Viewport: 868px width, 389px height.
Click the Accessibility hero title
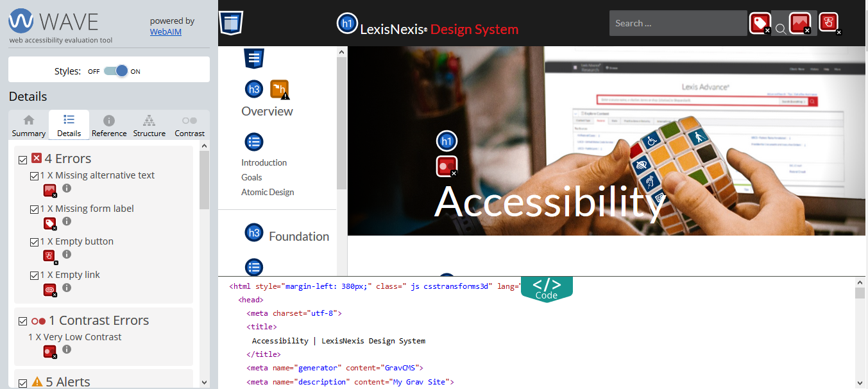pos(550,201)
